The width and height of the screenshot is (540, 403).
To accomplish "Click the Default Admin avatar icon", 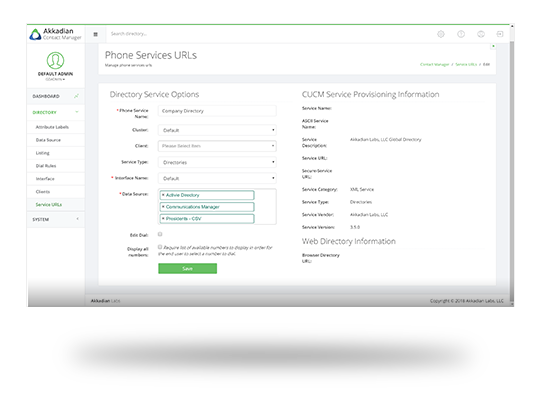I will point(55,60).
